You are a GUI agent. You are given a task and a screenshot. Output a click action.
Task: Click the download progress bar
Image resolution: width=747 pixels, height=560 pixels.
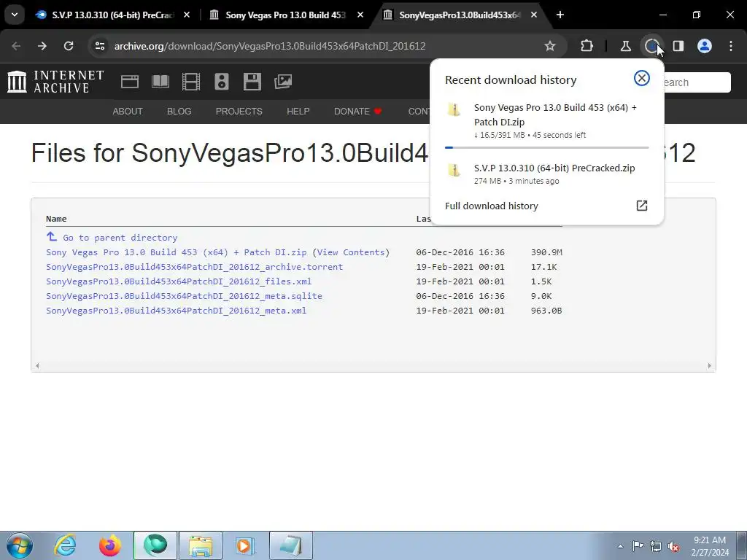[546, 147]
